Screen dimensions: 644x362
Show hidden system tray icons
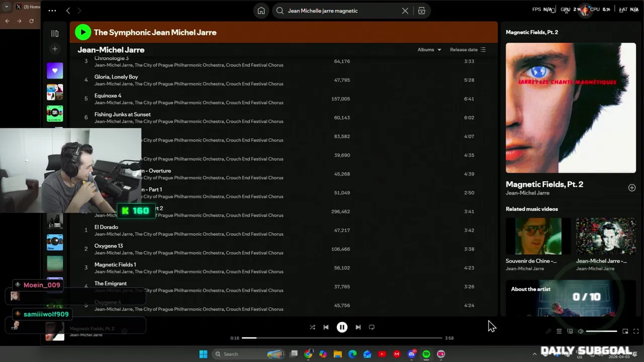click(x=534, y=354)
